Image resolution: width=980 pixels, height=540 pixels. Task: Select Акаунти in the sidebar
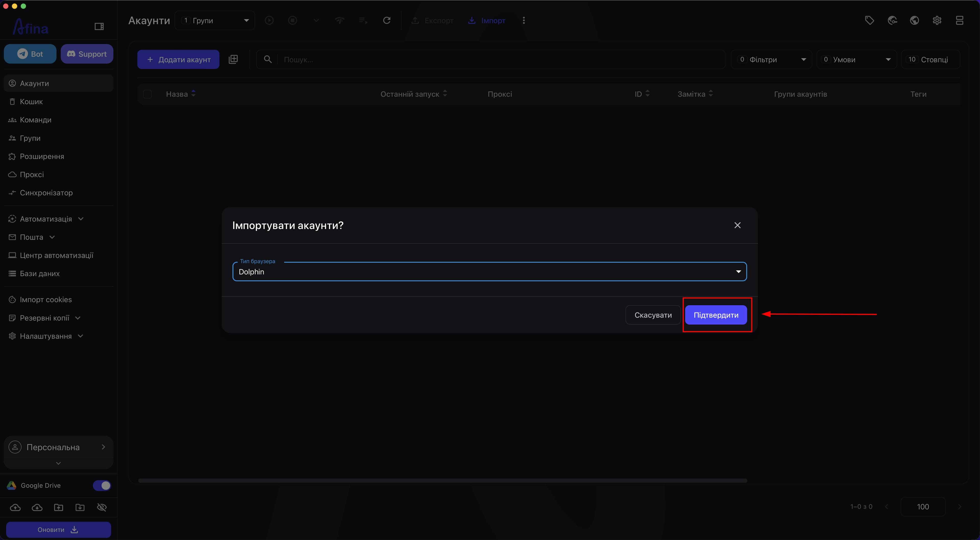[x=59, y=83]
